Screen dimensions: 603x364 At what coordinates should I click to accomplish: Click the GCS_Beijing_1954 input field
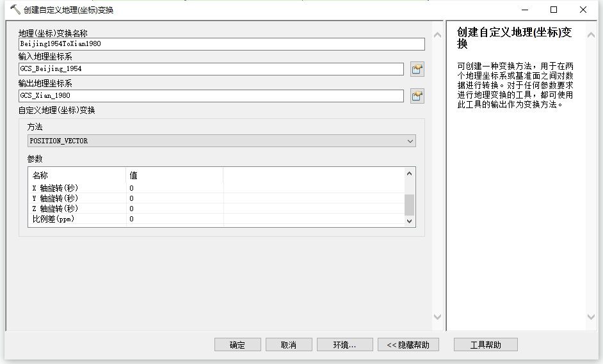click(x=211, y=69)
